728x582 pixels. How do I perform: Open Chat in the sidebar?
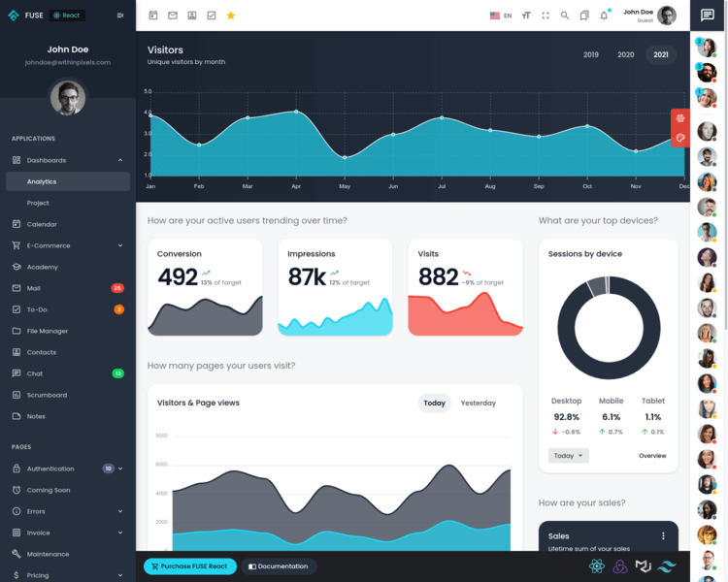click(68, 373)
